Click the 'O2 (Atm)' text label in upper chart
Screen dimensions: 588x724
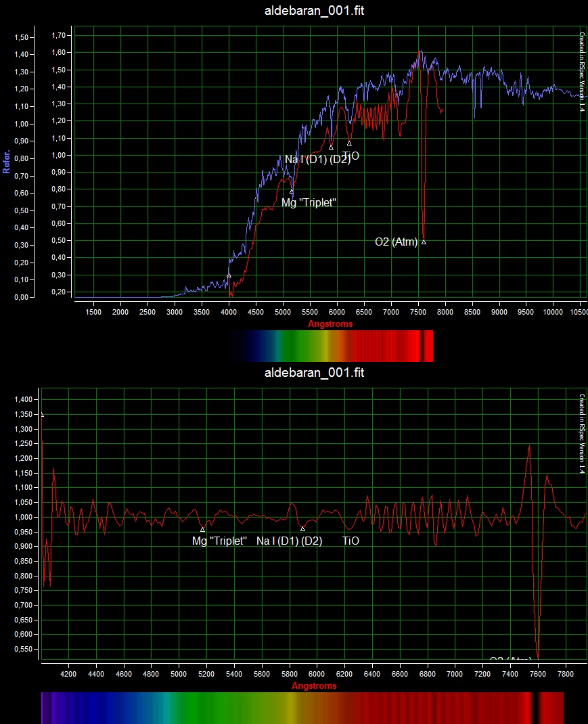tap(396, 242)
